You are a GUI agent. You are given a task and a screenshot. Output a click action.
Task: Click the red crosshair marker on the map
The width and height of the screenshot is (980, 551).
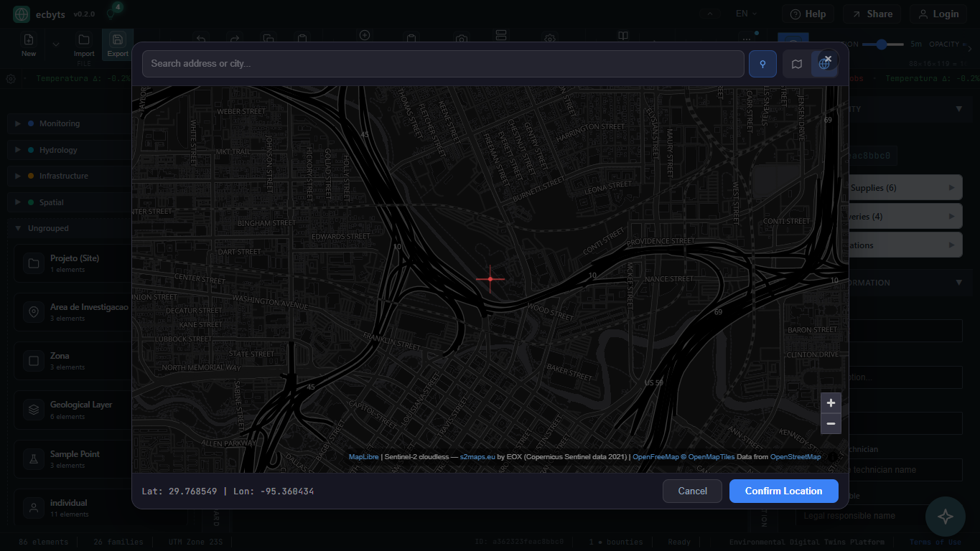pos(490,278)
